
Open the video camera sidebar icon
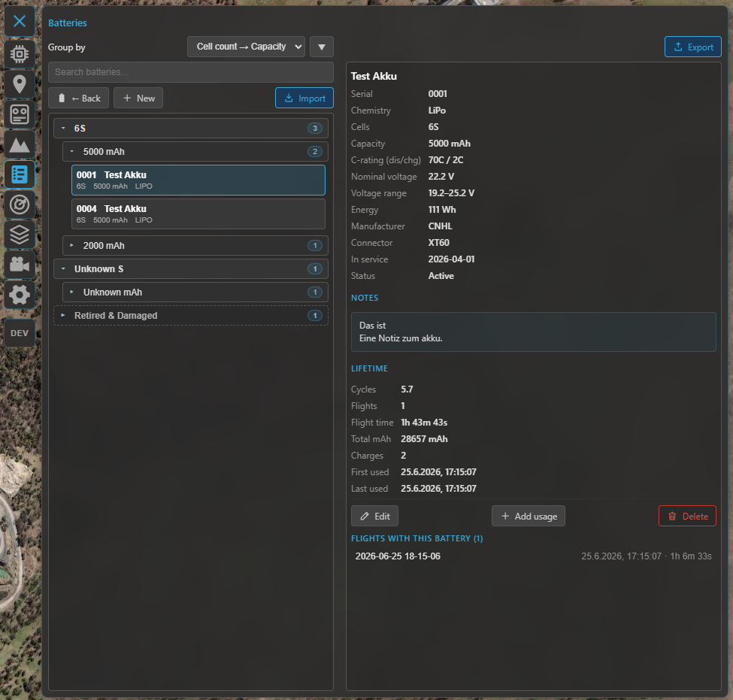click(19, 265)
